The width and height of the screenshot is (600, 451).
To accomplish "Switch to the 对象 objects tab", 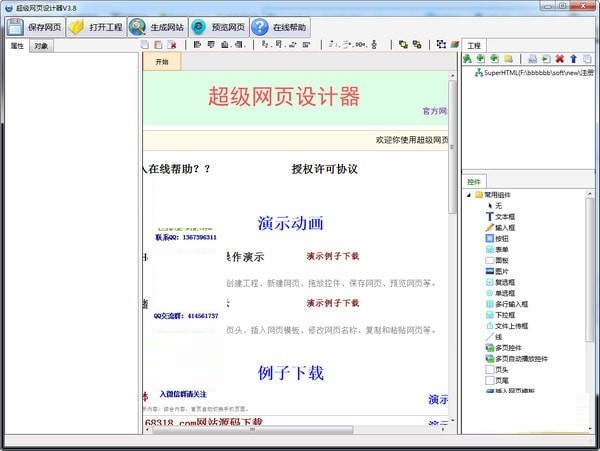I will tap(41, 46).
